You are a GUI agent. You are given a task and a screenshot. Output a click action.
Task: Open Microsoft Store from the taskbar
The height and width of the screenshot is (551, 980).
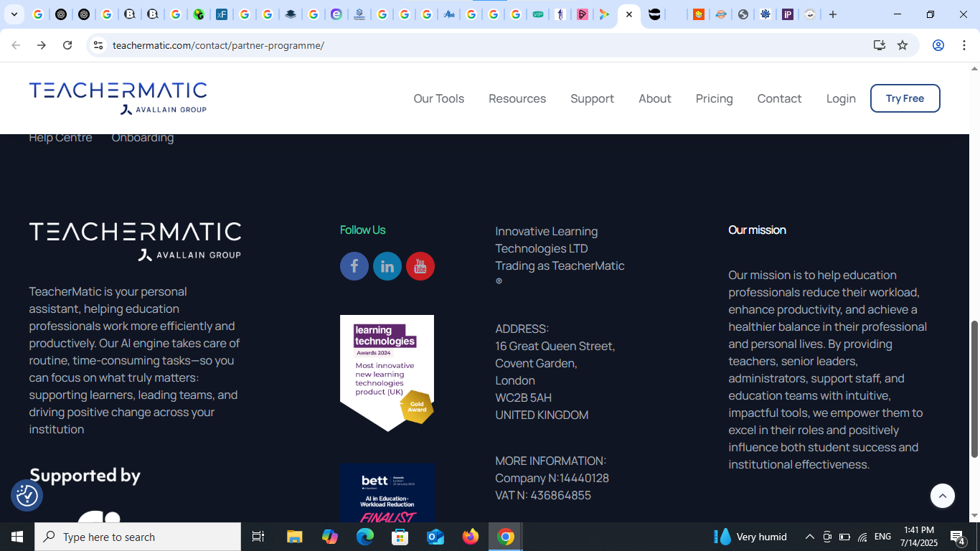pyautogui.click(x=400, y=537)
